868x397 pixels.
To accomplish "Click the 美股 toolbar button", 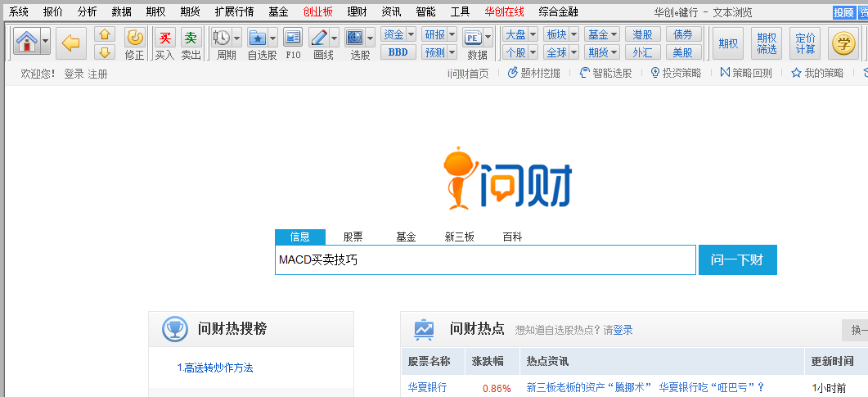I will [683, 52].
